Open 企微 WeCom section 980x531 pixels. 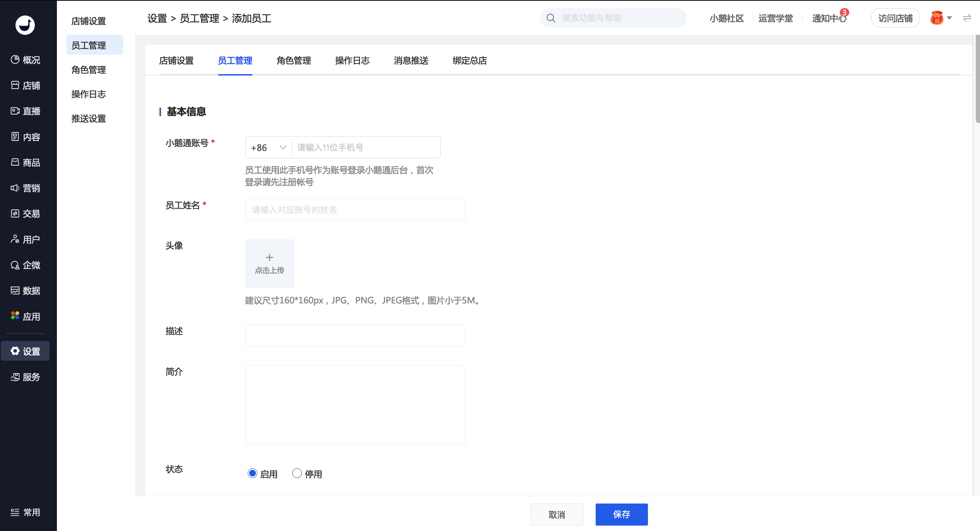point(26,265)
